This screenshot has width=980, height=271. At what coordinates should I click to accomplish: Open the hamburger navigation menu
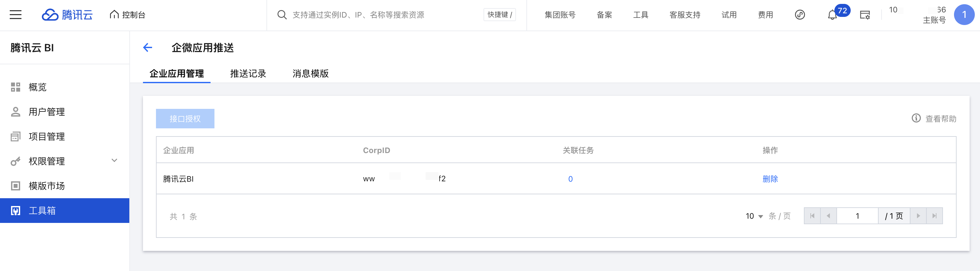[x=16, y=15]
